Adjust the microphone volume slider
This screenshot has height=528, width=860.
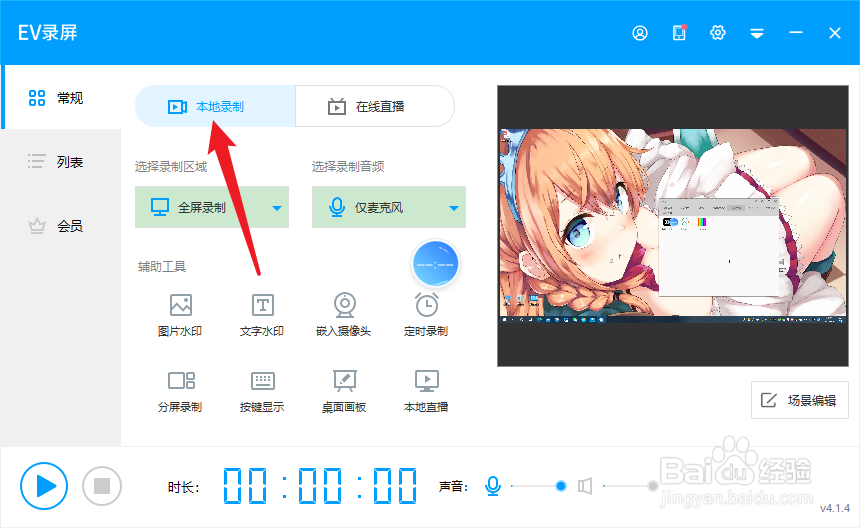(539, 486)
